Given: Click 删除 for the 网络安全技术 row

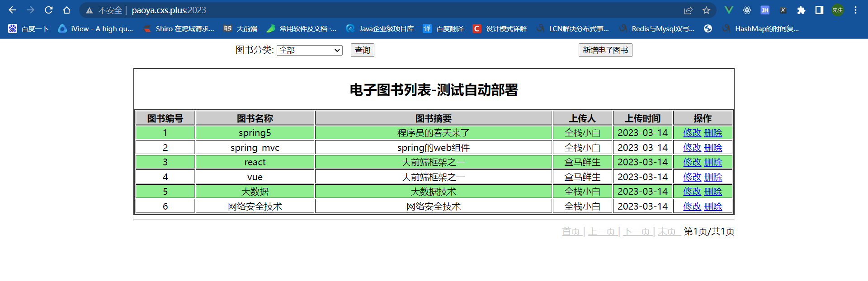Looking at the screenshot, I should pyautogui.click(x=713, y=206).
